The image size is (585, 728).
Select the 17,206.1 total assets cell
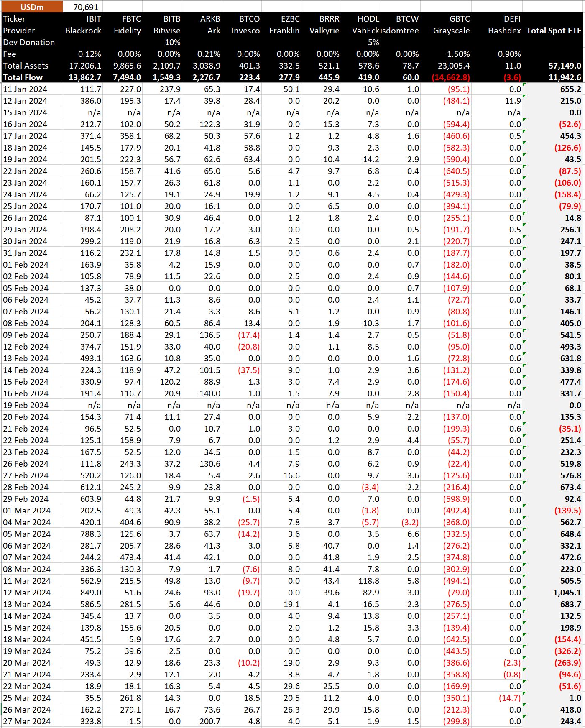85,66
